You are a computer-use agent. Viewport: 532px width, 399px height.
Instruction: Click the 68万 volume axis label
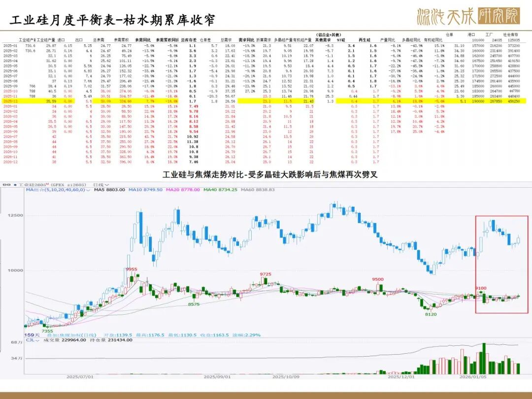point(17,342)
